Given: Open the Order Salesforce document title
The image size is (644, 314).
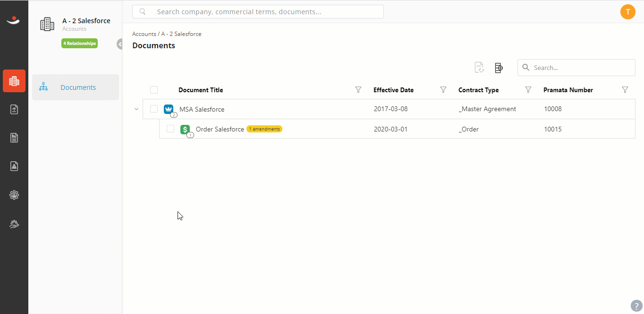Looking at the screenshot, I should [x=220, y=129].
